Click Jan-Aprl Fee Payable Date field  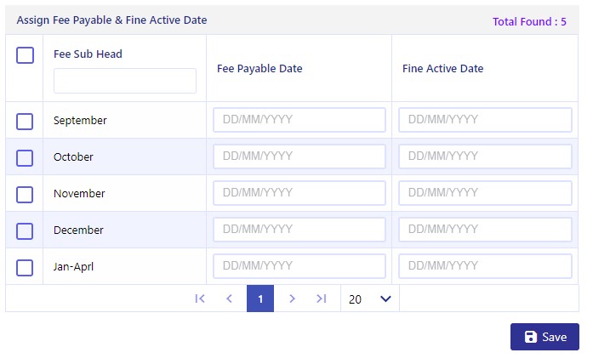tap(299, 266)
